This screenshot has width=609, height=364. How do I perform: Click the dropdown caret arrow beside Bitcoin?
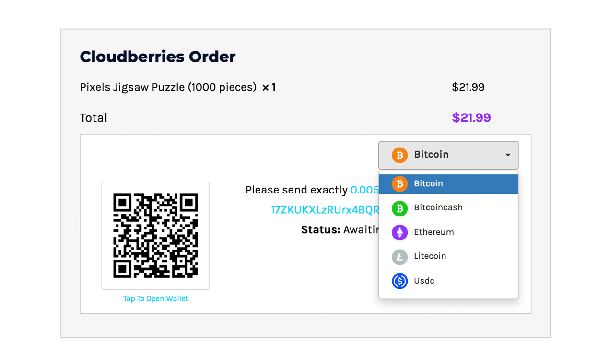point(508,155)
